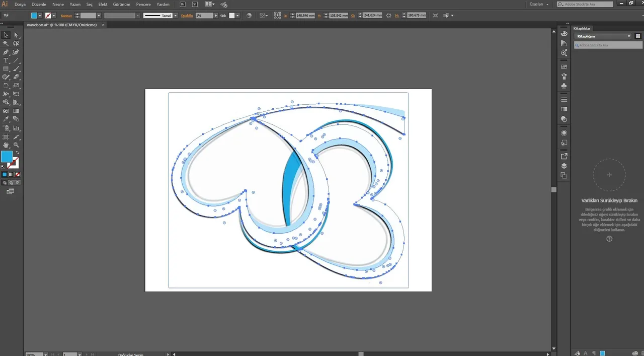Click the X coordinate value field
Image resolution: width=644 pixels, height=356 pixels.
305,16
